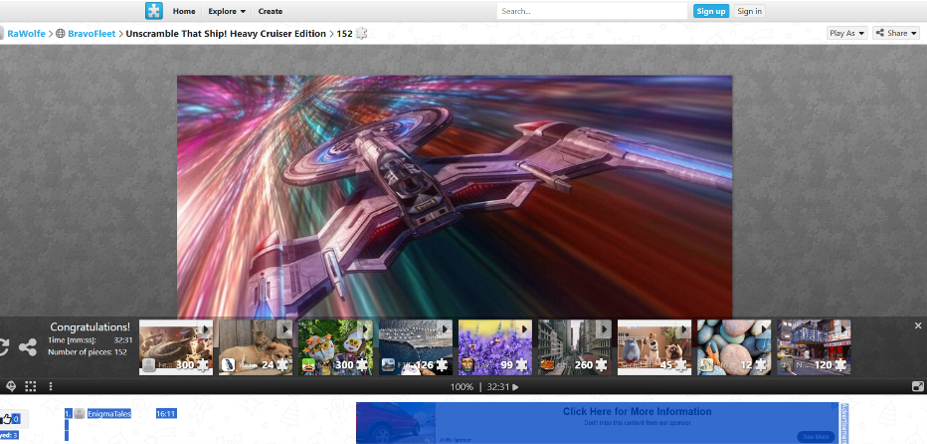
Task: Click the share icon in the congratulations panel
Action: 28,347
